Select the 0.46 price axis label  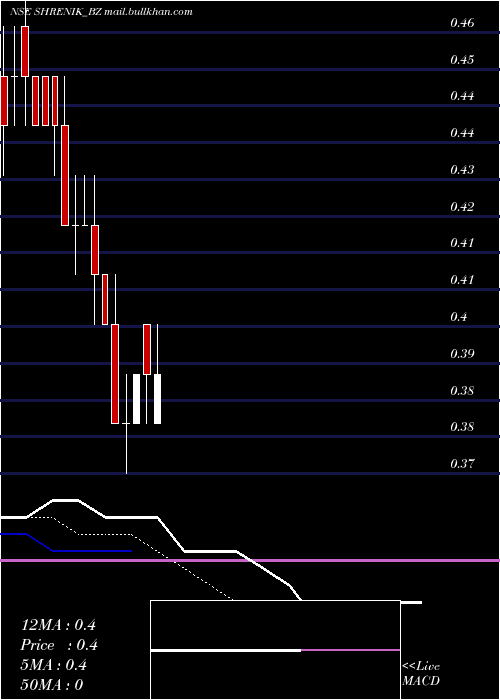coord(462,23)
